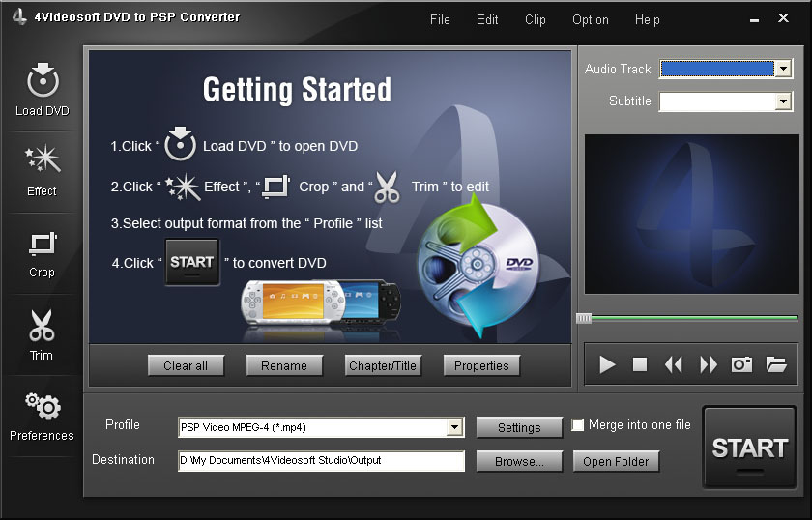Play the preview video
The image size is (812, 520).
pyautogui.click(x=607, y=364)
